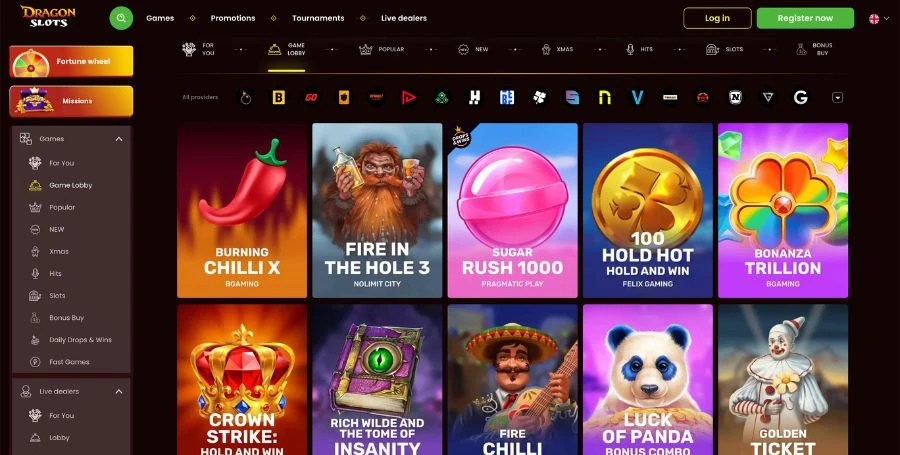Open the 100 Hold Hot game
Viewport: 900px width, 455px height.
tap(647, 211)
